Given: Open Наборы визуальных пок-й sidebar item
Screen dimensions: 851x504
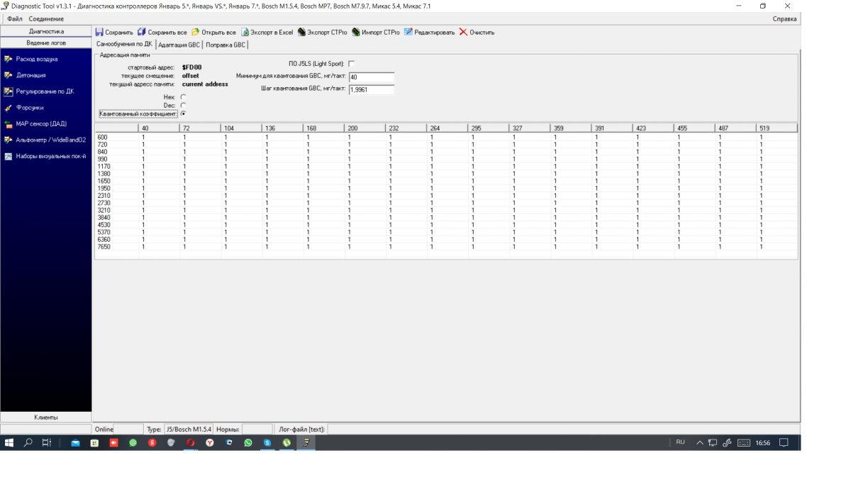Looking at the screenshot, I should tap(50, 156).
